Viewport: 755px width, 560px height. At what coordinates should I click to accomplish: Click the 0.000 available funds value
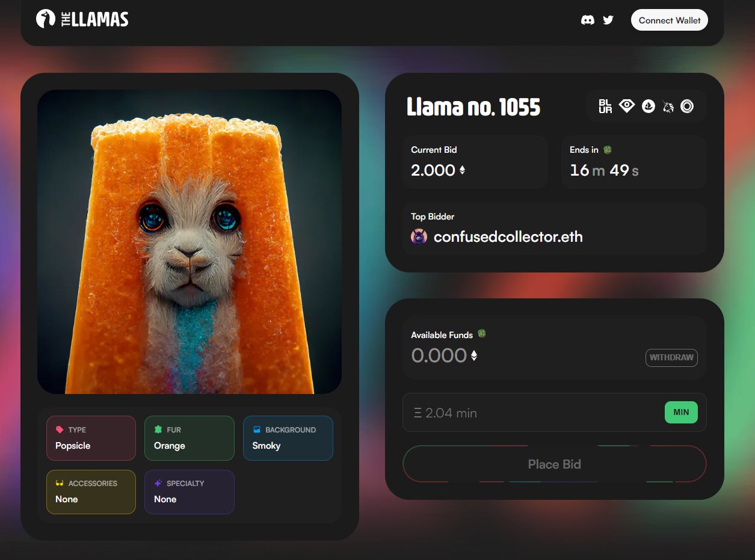click(x=439, y=355)
